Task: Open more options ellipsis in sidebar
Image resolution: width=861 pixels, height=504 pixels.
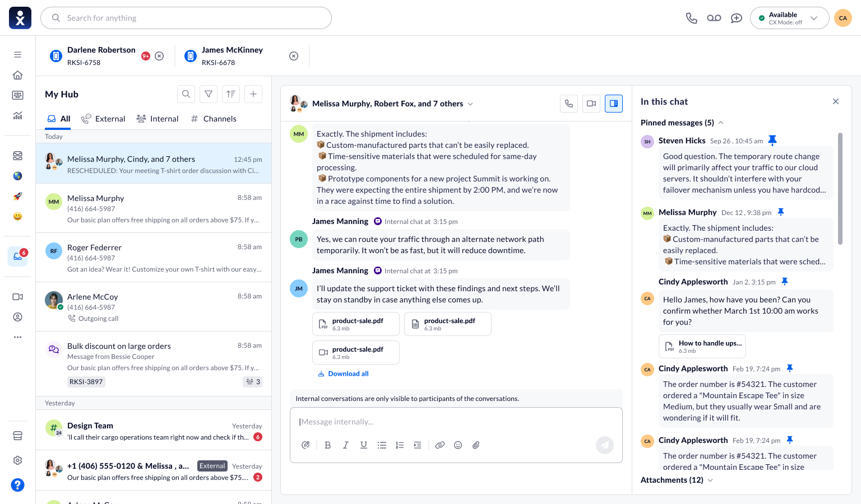Action: click(x=18, y=337)
